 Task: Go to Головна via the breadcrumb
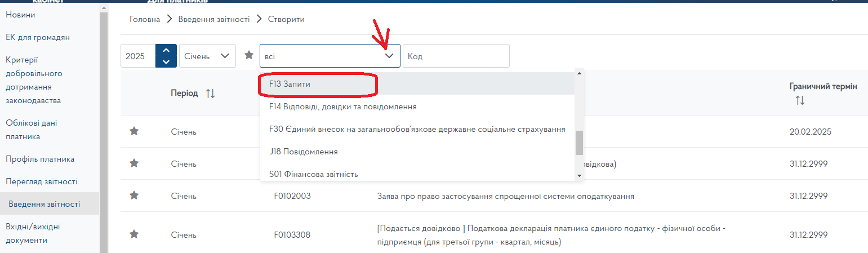tap(145, 19)
